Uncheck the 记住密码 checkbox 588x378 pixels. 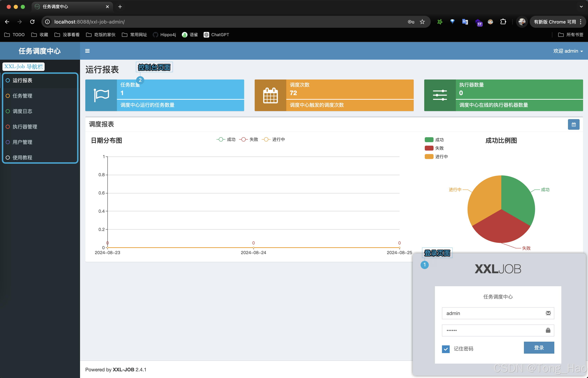click(x=446, y=349)
